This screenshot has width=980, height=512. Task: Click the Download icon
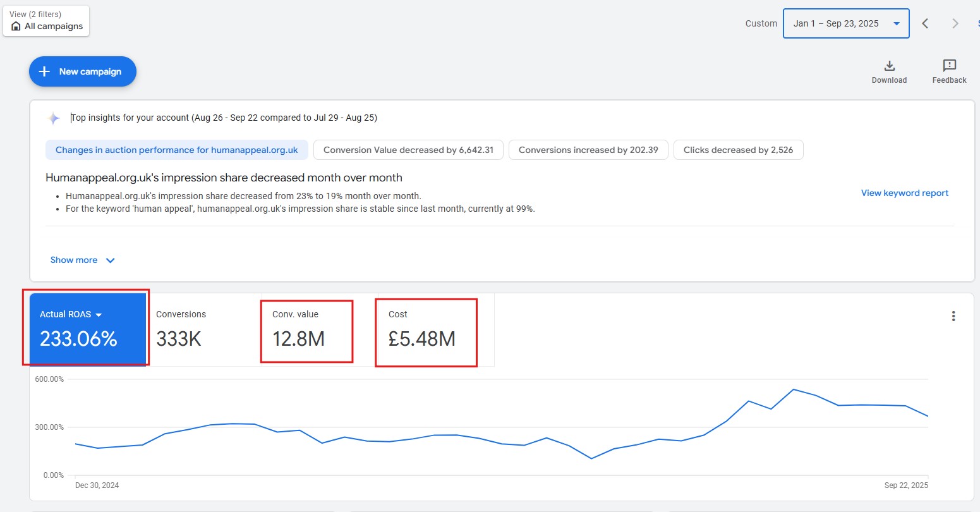889,66
